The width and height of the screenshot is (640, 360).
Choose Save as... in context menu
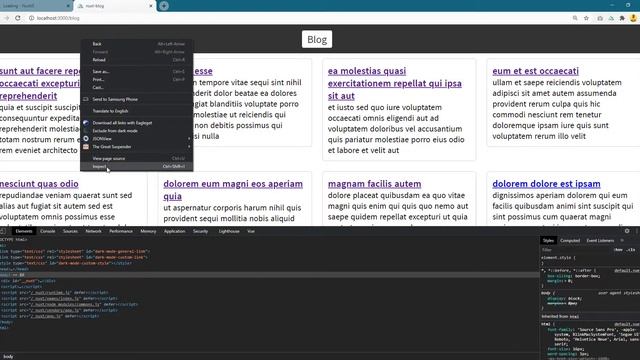(137, 71)
